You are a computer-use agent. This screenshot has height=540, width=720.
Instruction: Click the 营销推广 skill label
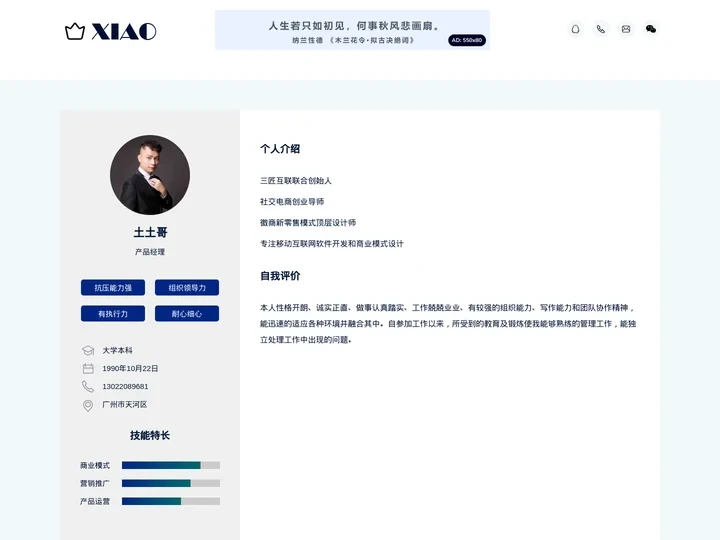click(95, 483)
